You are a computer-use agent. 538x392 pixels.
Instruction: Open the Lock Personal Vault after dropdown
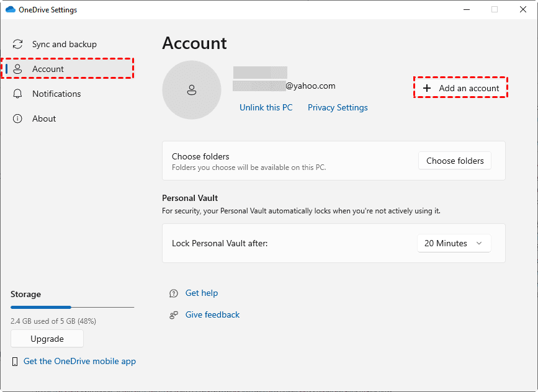454,244
